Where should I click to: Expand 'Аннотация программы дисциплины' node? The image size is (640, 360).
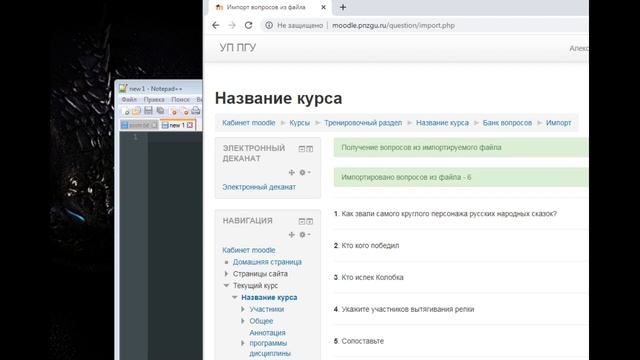[243, 343]
